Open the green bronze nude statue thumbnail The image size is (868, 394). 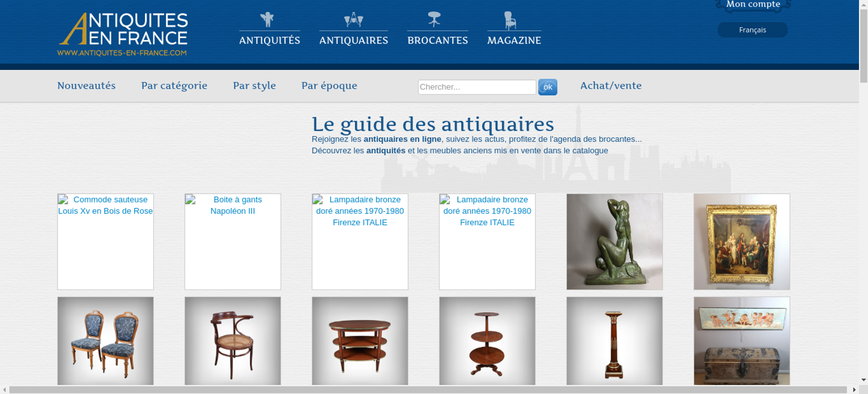tap(614, 242)
